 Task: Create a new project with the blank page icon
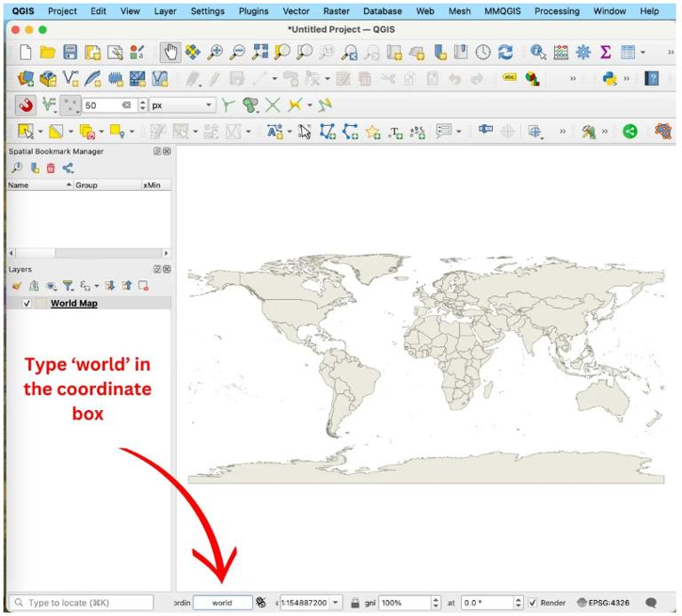point(26,52)
